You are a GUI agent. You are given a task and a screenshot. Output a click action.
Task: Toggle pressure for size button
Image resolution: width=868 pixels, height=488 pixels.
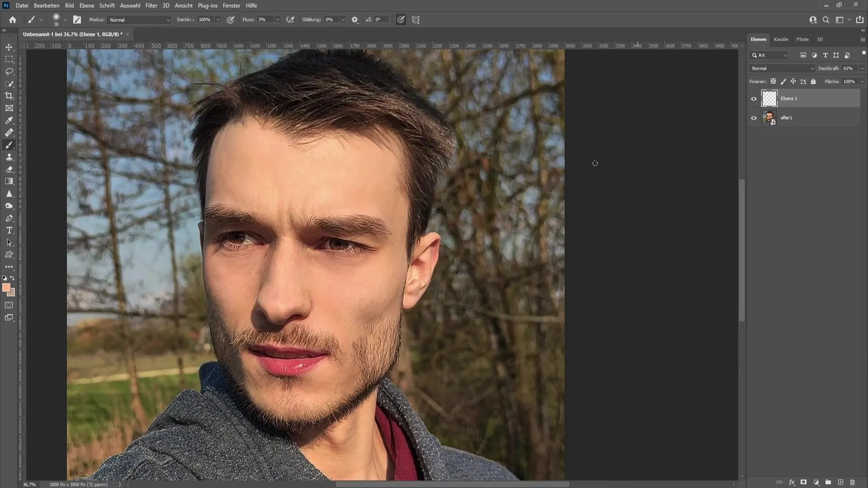tap(401, 20)
